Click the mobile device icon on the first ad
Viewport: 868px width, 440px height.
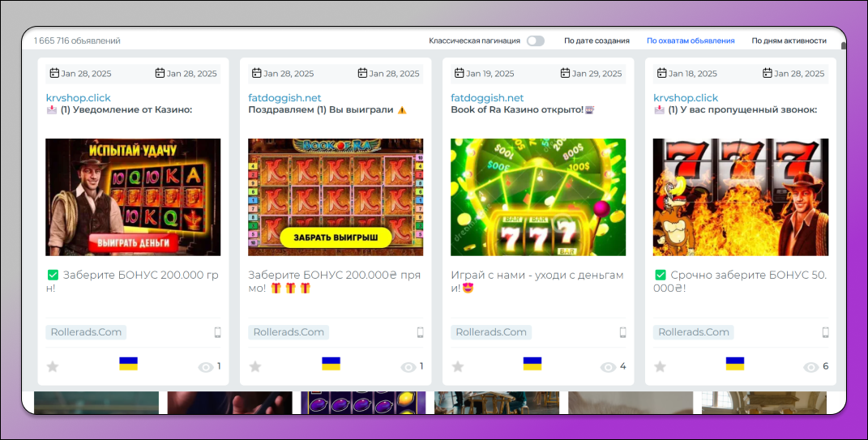[x=217, y=332]
